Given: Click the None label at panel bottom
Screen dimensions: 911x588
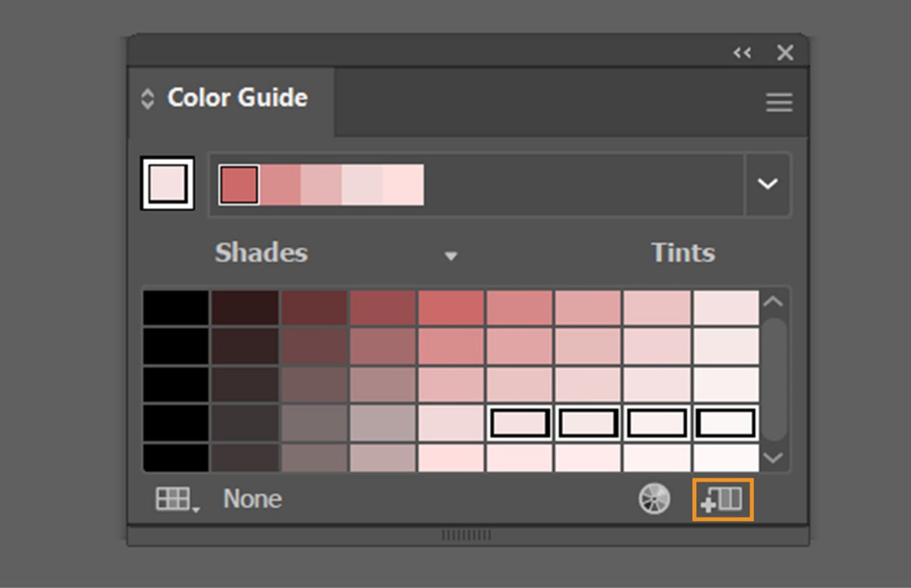Looking at the screenshot, I should click(x=252, y=499).
